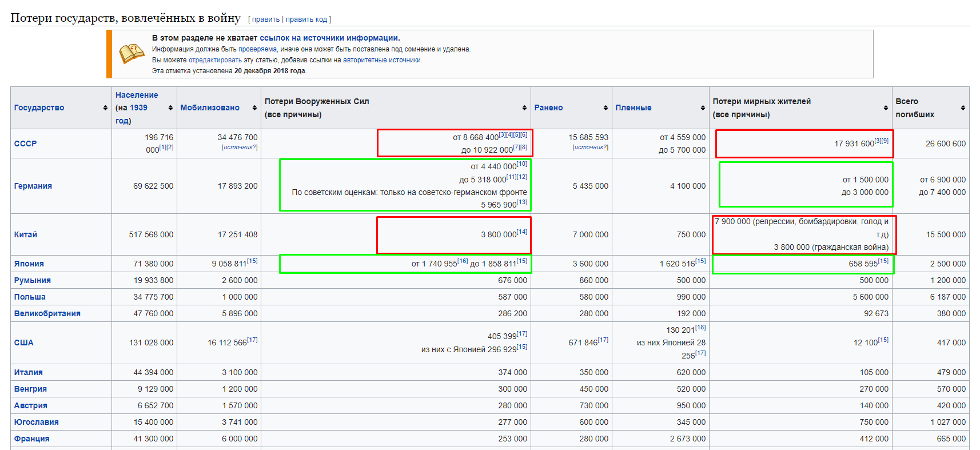Select 3 600 000 wounded for Япония

(591, 264)
